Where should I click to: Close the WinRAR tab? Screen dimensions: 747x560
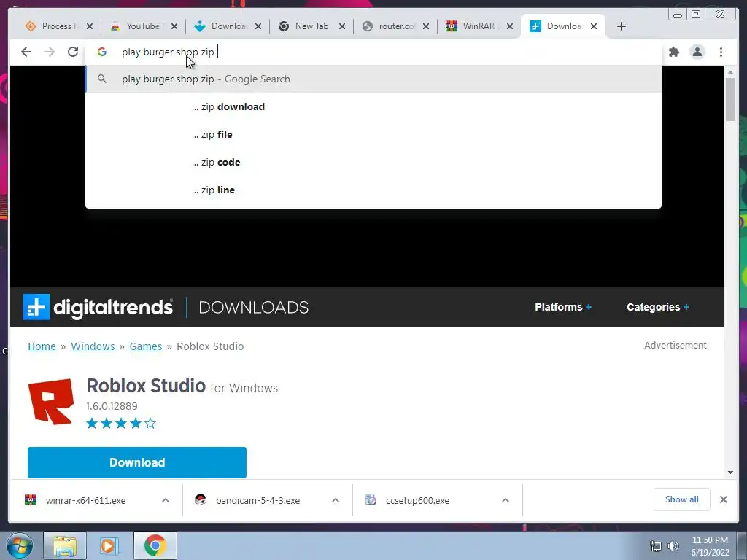(510, 26)
